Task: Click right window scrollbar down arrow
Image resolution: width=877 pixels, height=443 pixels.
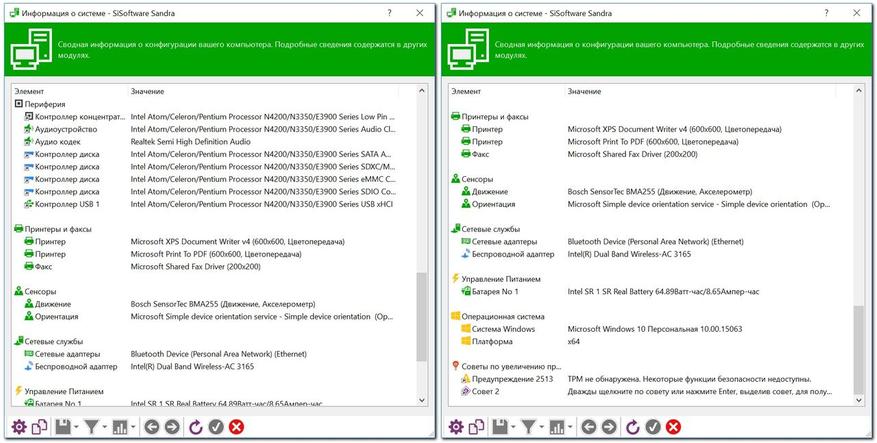Action: pos(859,400)
